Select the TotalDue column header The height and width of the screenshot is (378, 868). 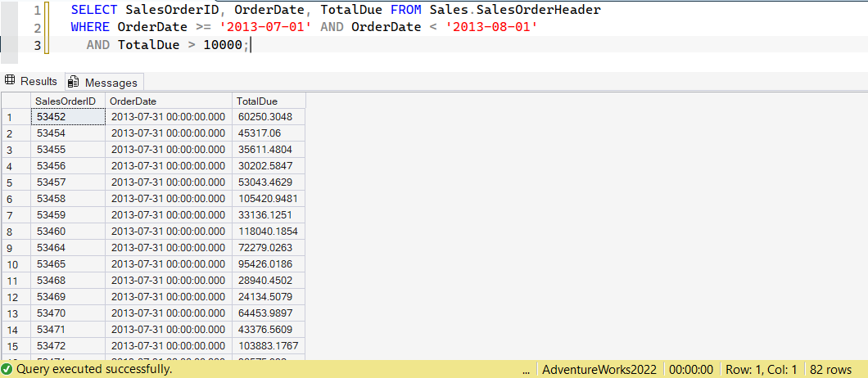[269, 101]
